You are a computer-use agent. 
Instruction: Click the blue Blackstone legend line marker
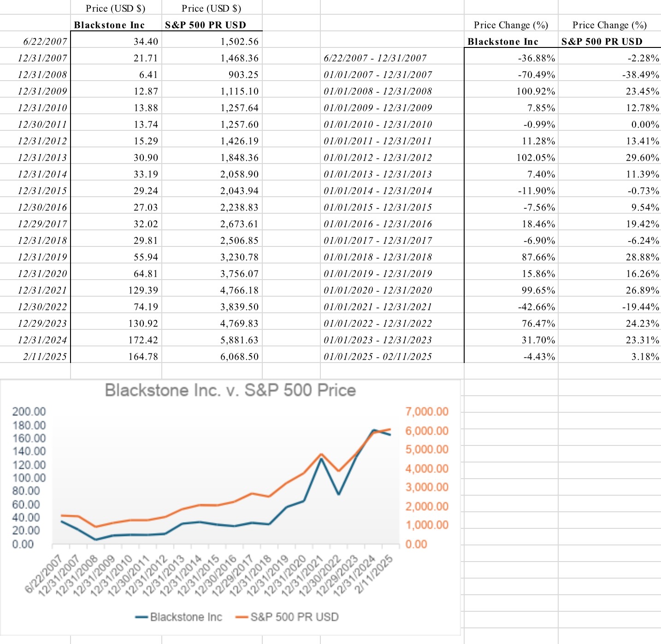[x=142, y=617]
